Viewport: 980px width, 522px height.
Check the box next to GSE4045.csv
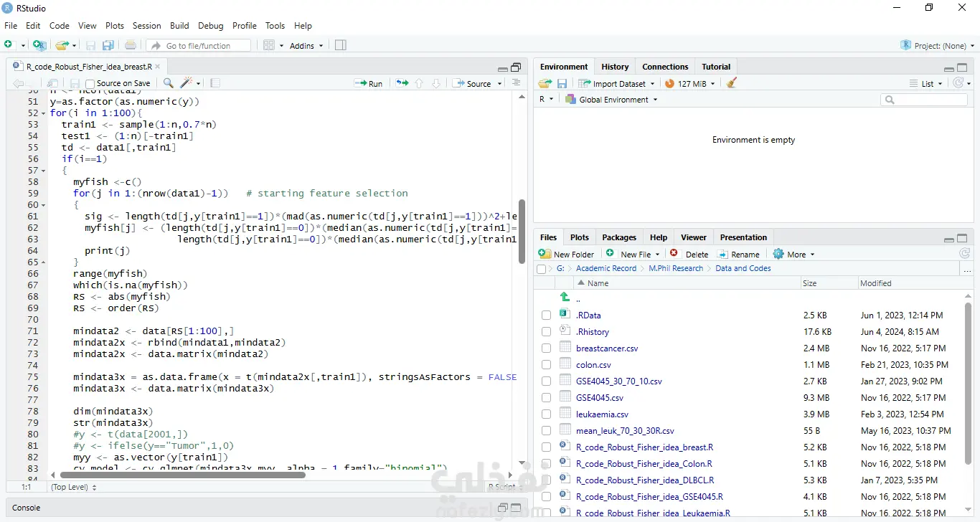tap(547, 398)
